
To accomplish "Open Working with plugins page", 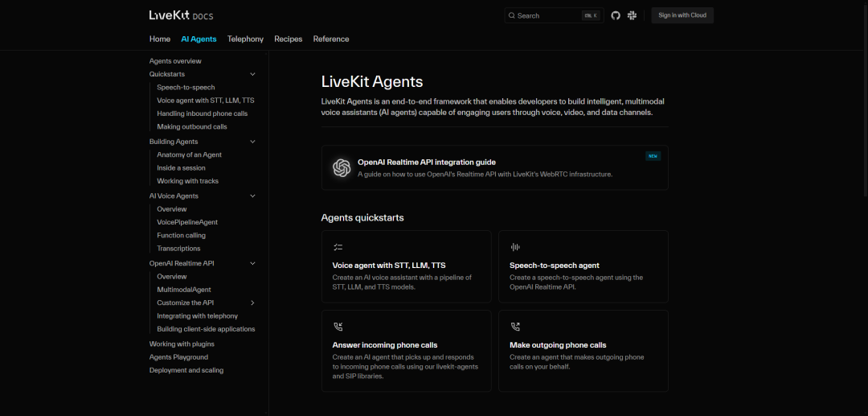I will (180, 344).
